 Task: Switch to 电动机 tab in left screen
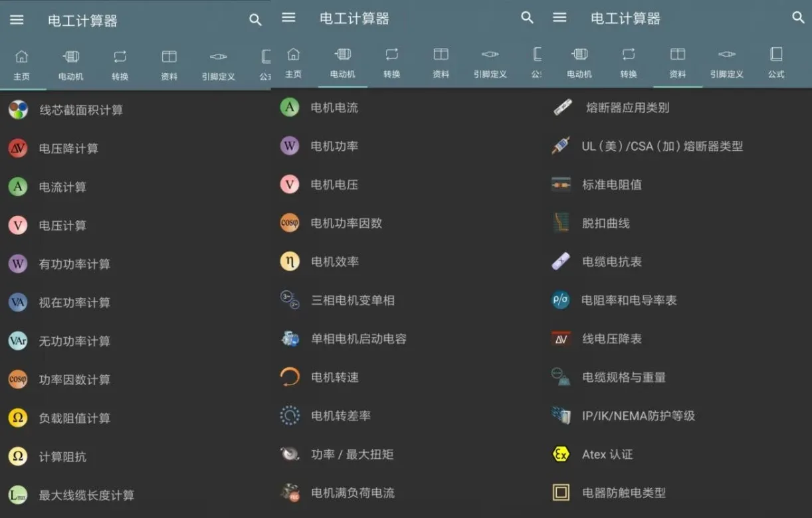click(x=71, y=65)
